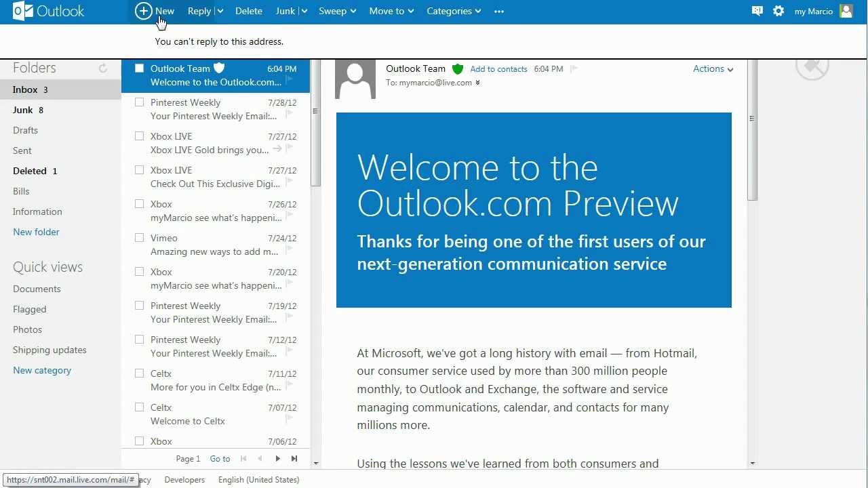Click Add to contacts link
The height and width of the screenshot is (488, 868).
[498, 69]
